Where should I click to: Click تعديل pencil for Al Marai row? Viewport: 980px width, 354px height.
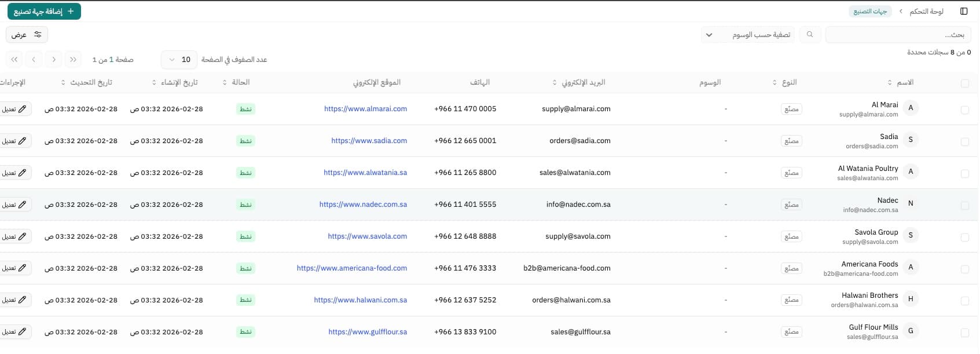tap(14, 109)
